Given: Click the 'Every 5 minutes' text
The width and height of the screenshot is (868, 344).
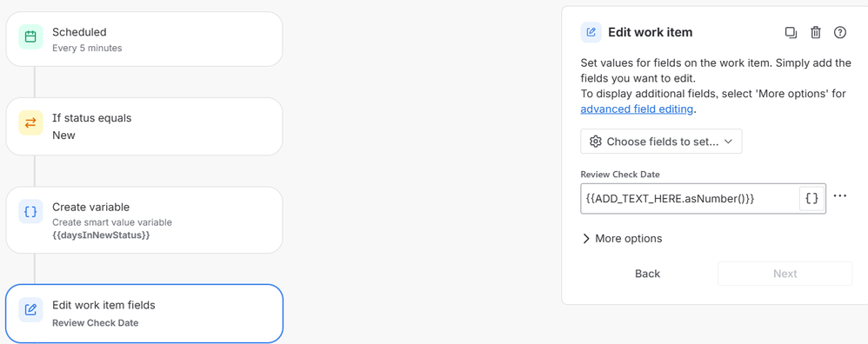Looking at the screenshot, I should (87, 48).
